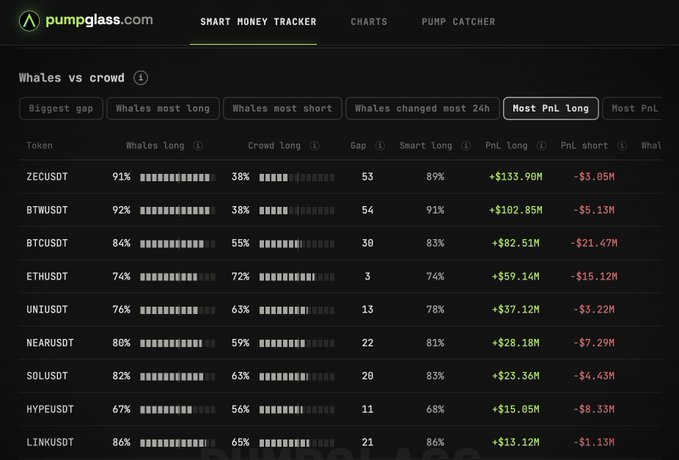
Task: Click the Crowd long column info icon
Action: (x=315, y=146)
